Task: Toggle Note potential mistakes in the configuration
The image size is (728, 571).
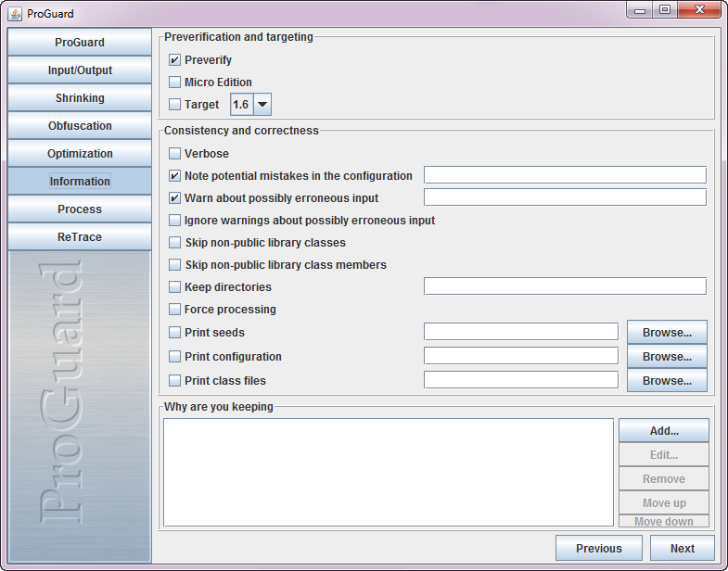Action: (x=174, y=176)
